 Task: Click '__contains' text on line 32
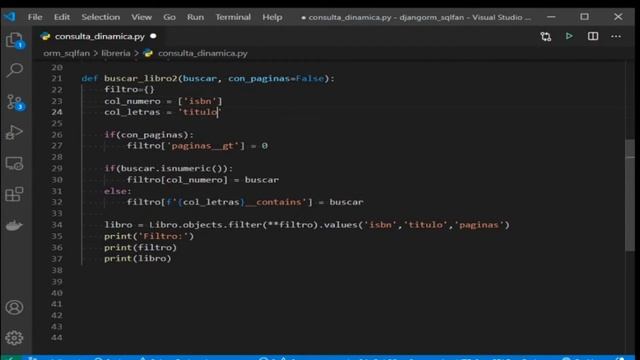(272, 202)
